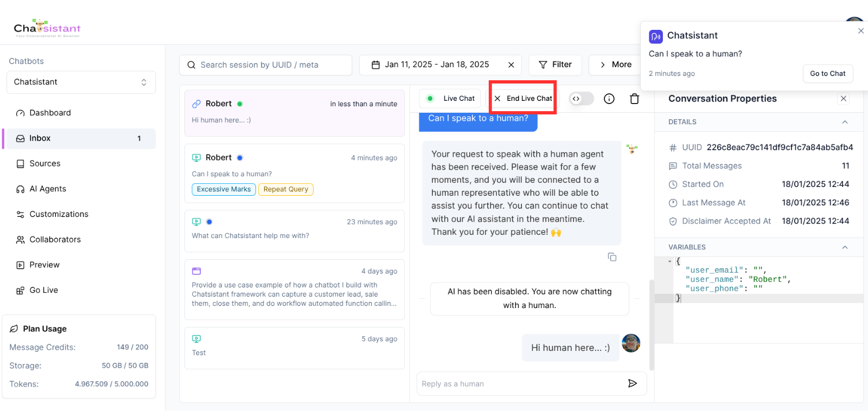
Task: Click the Message Credits 149 / 200 value
Action: pyautogui.click(x=132, y=347)
